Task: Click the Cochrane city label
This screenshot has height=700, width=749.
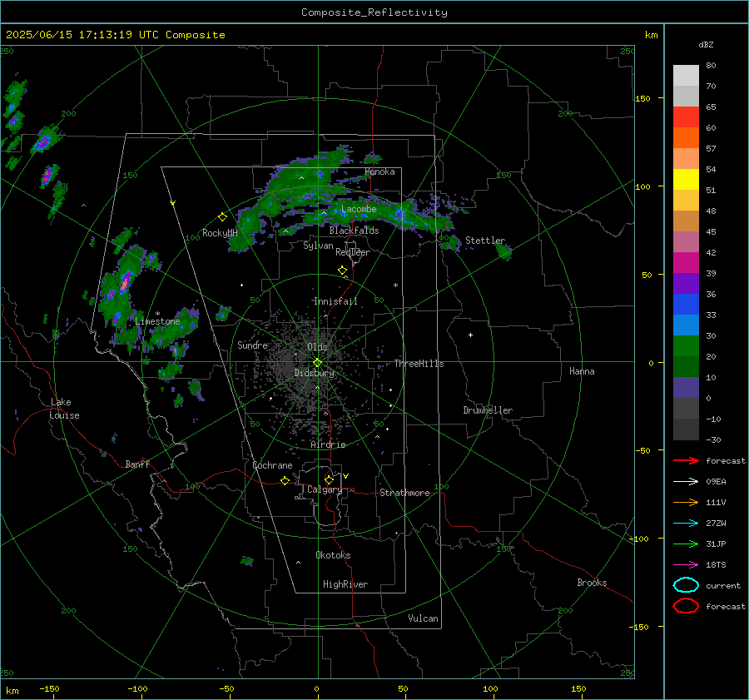Action: [272, 465]
